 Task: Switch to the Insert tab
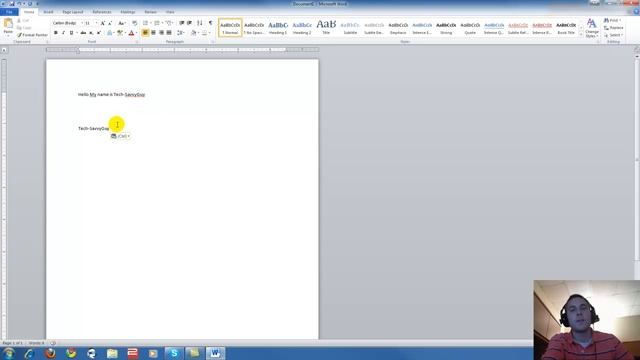(48, 12)
